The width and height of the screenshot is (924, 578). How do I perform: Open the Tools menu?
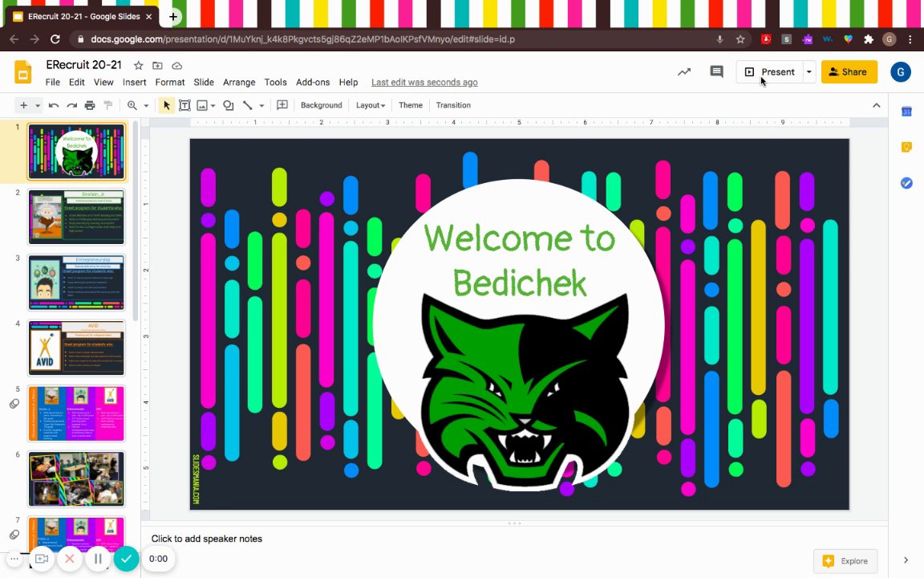pos(275,83)
